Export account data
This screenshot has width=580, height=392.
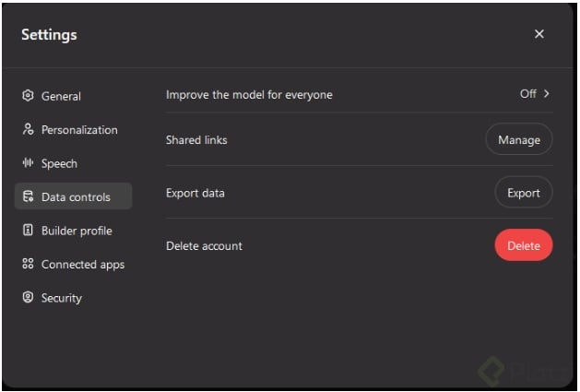pos(524,193)
